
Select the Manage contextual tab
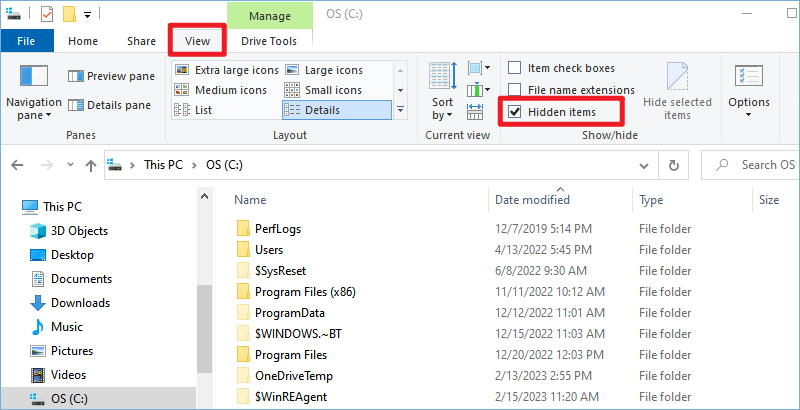tap(269, 16)
